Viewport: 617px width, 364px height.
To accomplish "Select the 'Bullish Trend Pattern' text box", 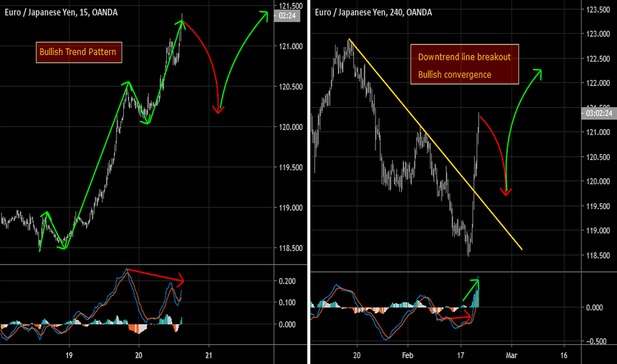I will (79, 52).
